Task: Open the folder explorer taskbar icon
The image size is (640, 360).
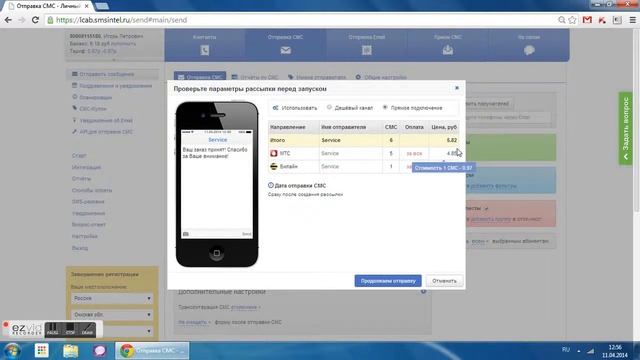Action: click(71, 351)
